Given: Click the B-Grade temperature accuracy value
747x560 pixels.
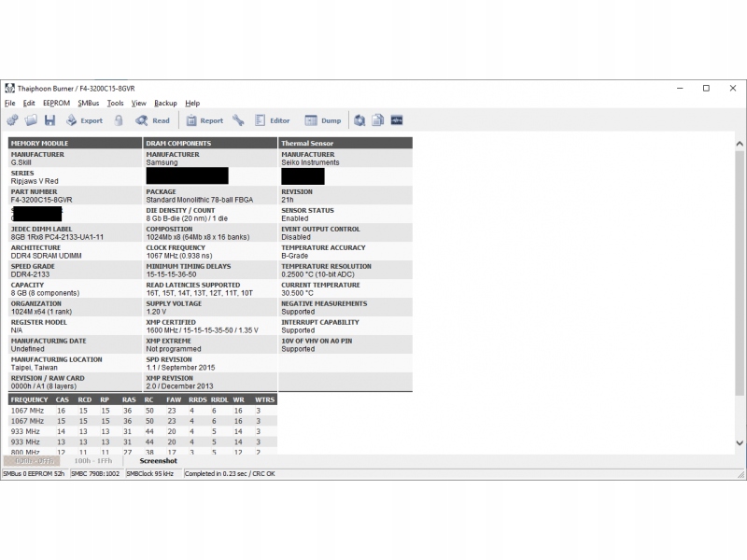Looking at the screenshot, I should point(294,255).
